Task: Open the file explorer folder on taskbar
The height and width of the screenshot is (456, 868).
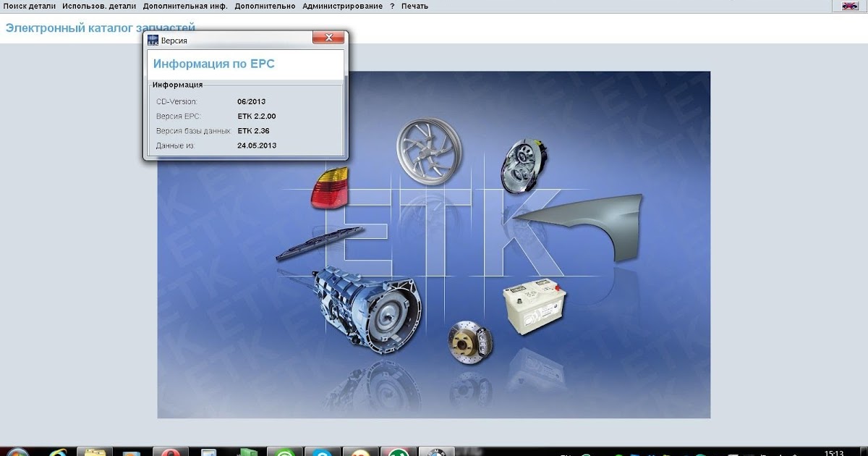Action: click(x=95, y=452)
